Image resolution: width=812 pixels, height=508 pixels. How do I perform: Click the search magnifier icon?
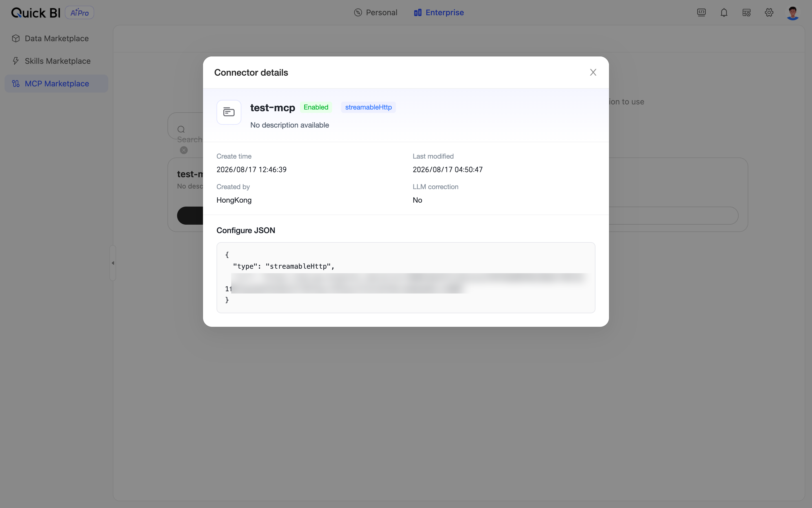click(181, 129)
